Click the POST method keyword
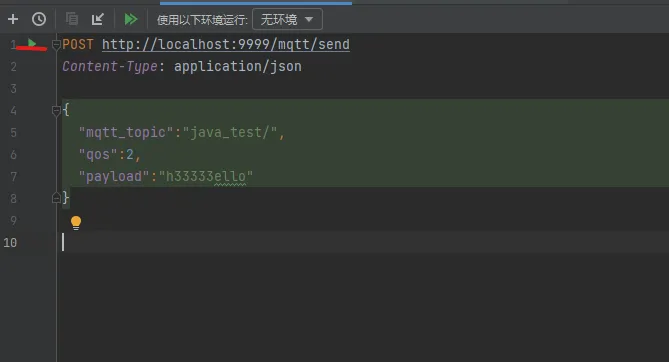The image size is (669, 362). pyautogui.click(x=78, y=44)
